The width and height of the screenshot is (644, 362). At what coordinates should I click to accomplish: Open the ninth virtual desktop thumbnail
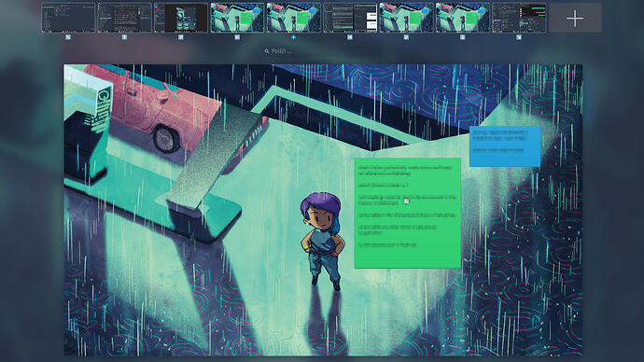[x=519, y=18]
